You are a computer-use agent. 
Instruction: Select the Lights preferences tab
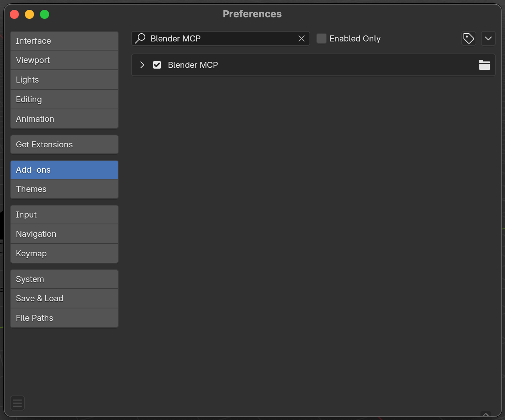point(64,80)
